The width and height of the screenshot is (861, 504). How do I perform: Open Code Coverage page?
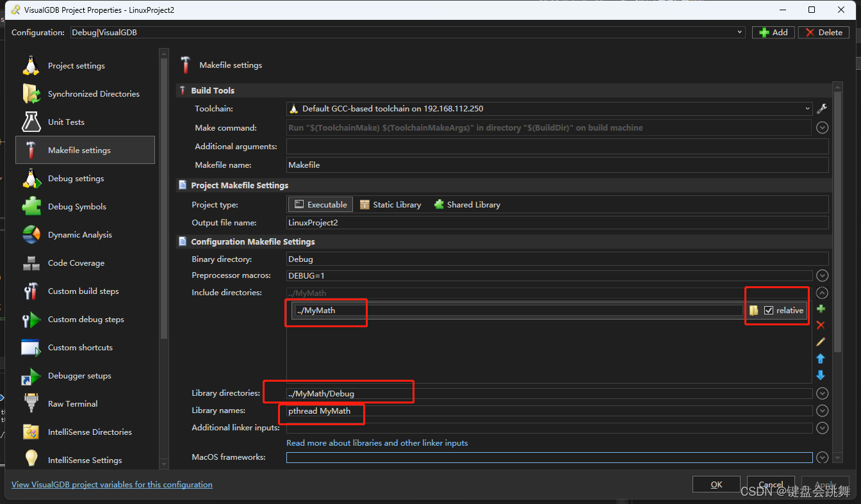click(x=85, y=263)
